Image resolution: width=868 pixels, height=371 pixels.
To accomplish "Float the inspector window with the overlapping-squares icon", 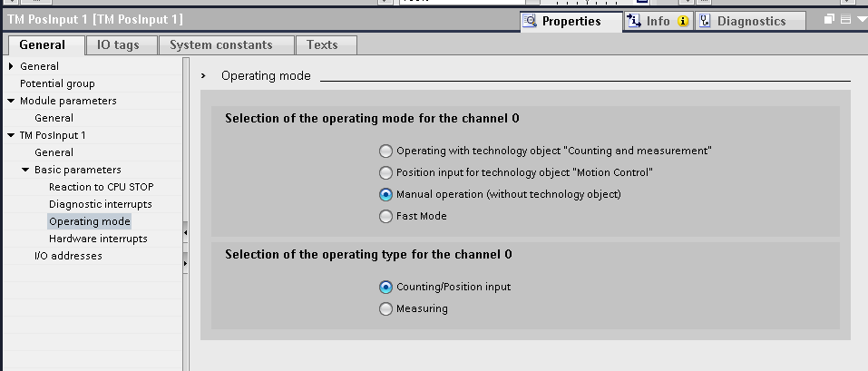I will (x=828, y=20).
